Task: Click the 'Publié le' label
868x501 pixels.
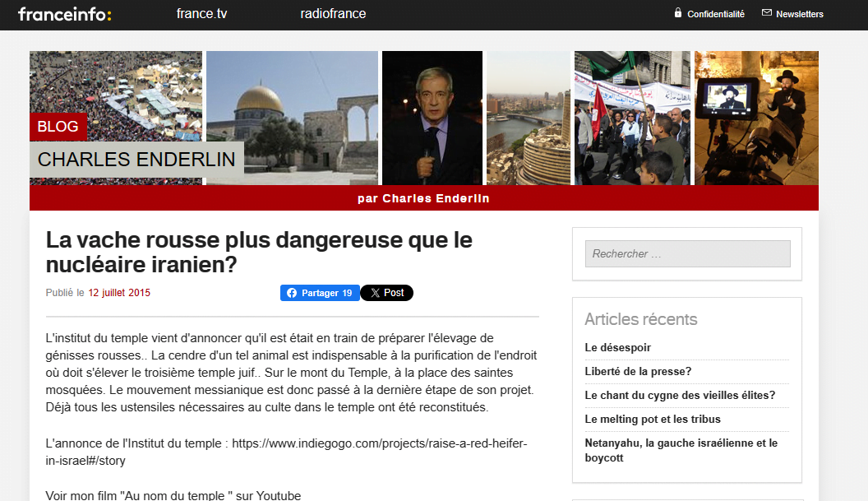Action: coord(65,293)
